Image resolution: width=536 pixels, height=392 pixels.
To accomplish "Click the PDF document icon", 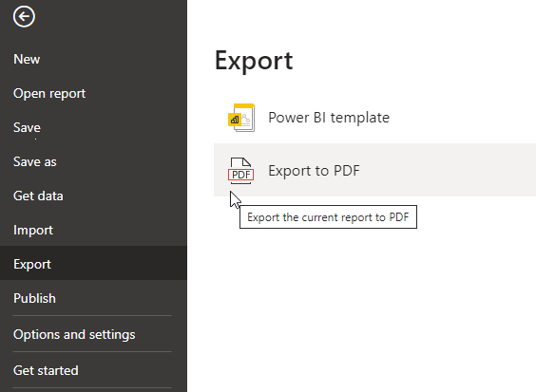I will 241,171.
